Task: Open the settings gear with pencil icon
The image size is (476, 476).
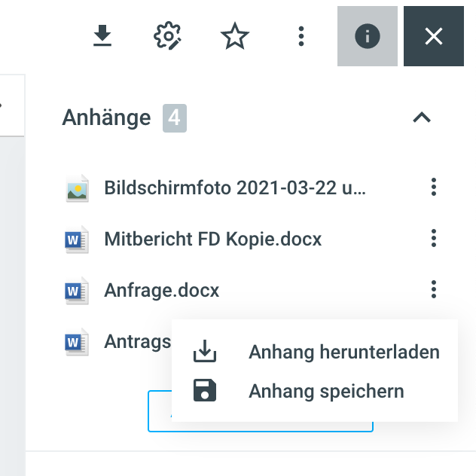Action: (168, 36)
